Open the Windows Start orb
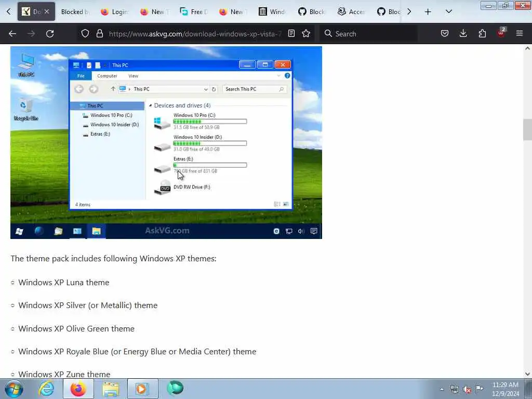This screenshot has height=399, width=532. [x=14, y=389]
